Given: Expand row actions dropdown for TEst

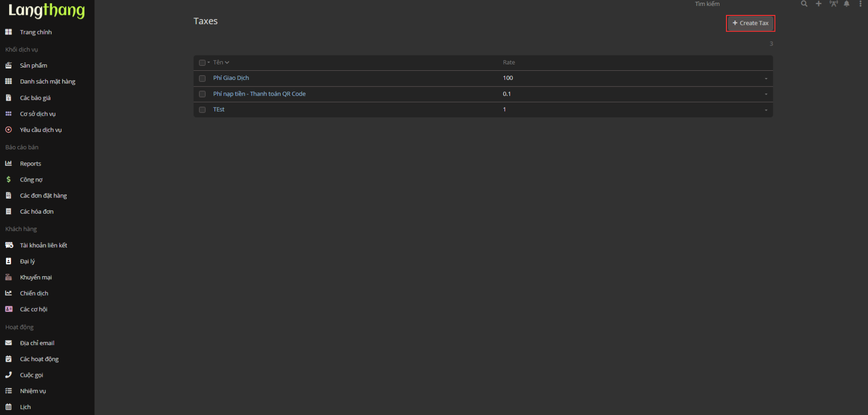Looking at the screenshot, I should point(766,110).
